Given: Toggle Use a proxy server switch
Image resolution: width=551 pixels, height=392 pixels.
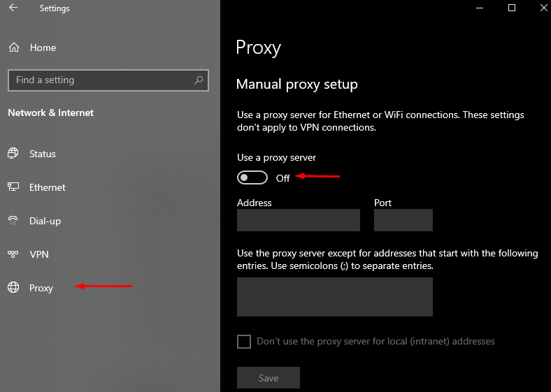Looking at the screenshot, I should 252,177.
